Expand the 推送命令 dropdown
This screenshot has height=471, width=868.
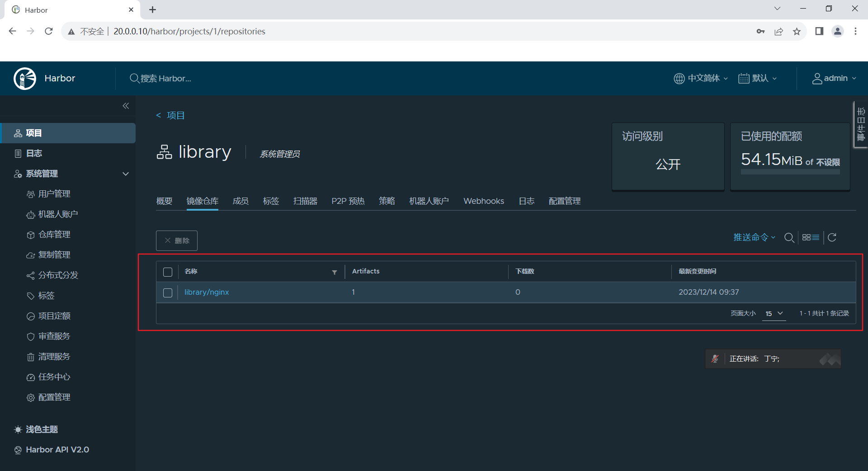point(754,237)
